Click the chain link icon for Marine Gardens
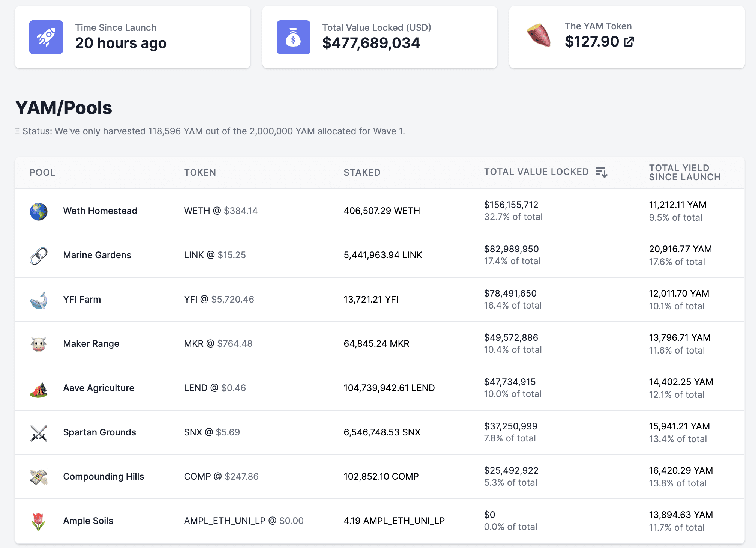 pos(39,256)
